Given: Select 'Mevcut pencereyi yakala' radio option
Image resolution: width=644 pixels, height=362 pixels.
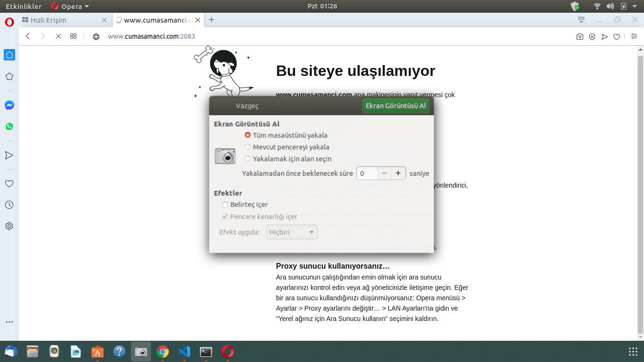Looking at the screenshot, I should coord(248,147).
